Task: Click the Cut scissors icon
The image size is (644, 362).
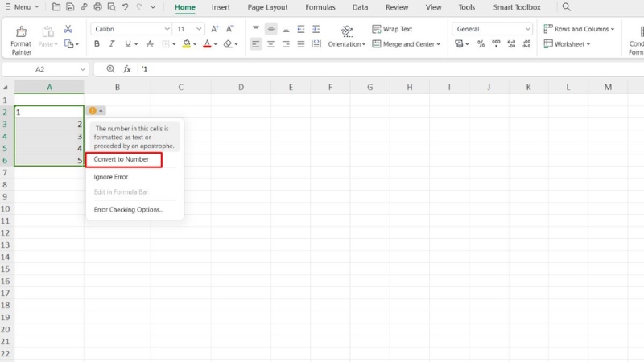Action: point(68,29)
